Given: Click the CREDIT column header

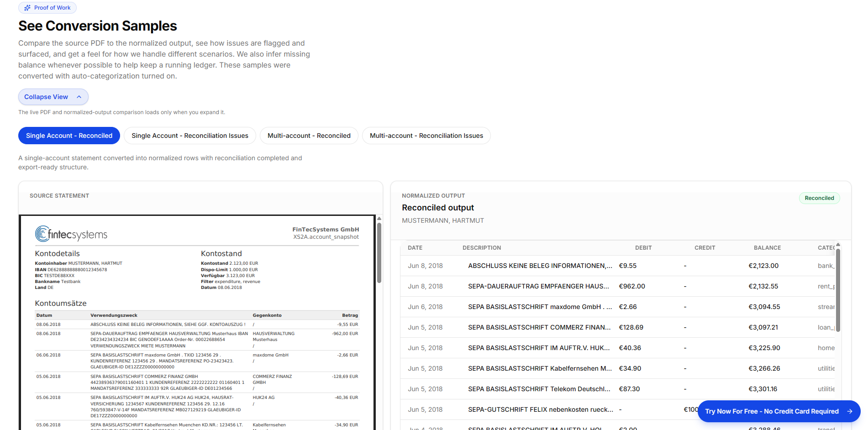Looking at the screenshot, I should [x=705, y=247].
